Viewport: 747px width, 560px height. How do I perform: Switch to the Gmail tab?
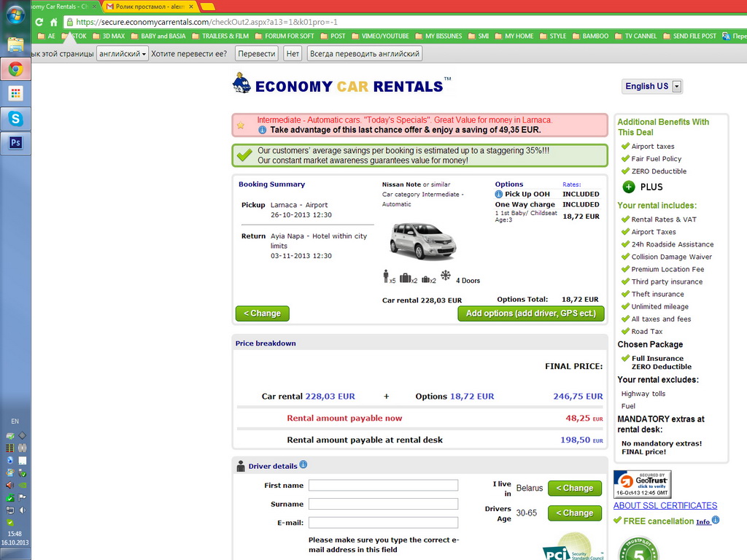pyautogui.click(x=148, y=6)
